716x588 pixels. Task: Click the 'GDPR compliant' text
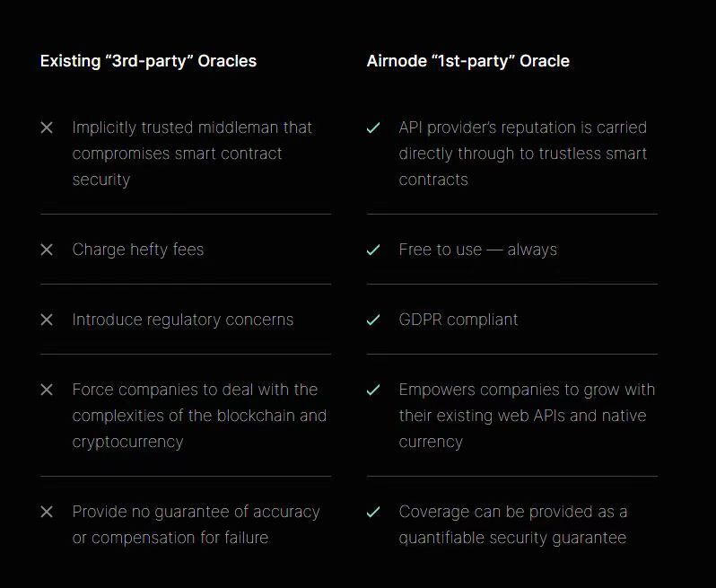click(x=458, y=320)
